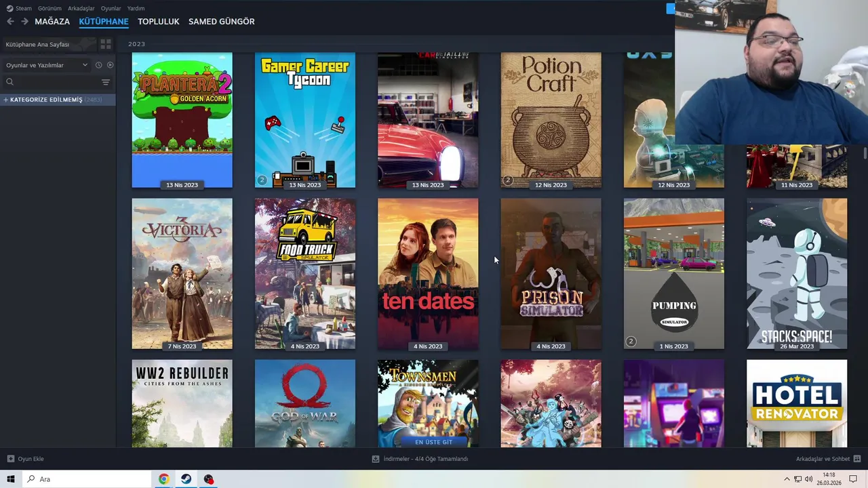Screen dimensions: 868x488
Task: Open God of War game cover
Action: [x=305, y=403]
